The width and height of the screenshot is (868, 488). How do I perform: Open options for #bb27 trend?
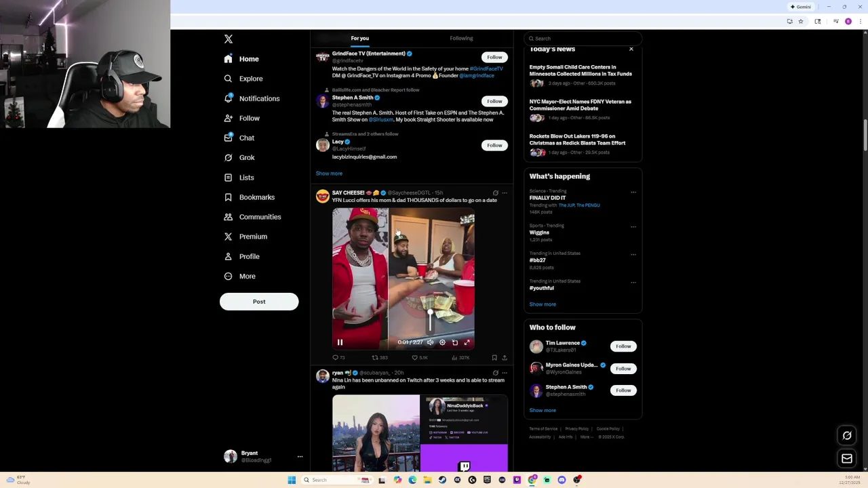point(633,255)
